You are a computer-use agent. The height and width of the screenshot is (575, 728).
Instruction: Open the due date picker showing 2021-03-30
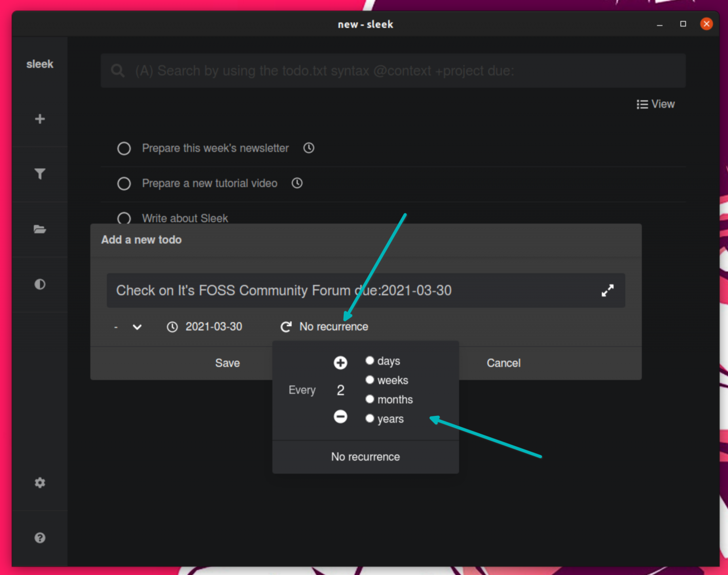point(205,326)
